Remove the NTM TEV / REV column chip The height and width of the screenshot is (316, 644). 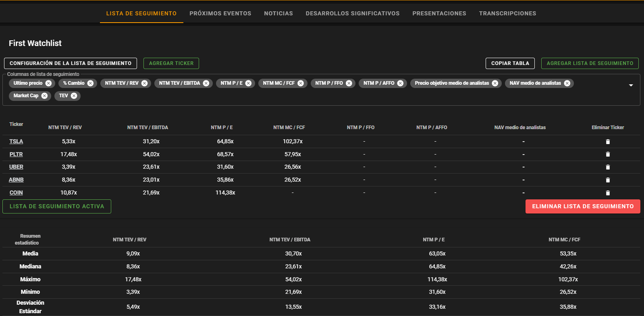(144, 83)
